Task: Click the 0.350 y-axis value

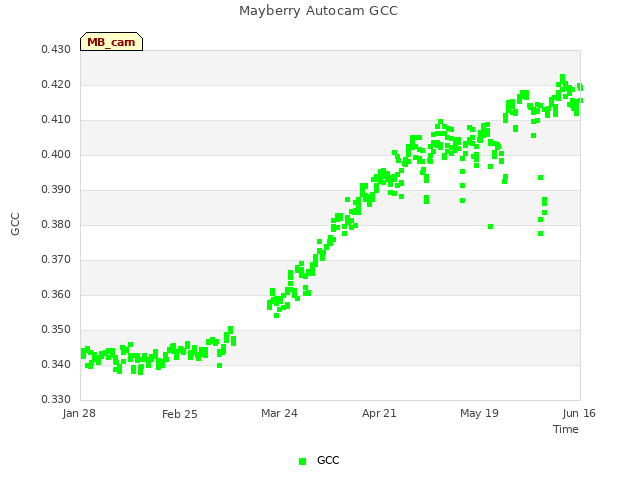Action: point(56,329)
